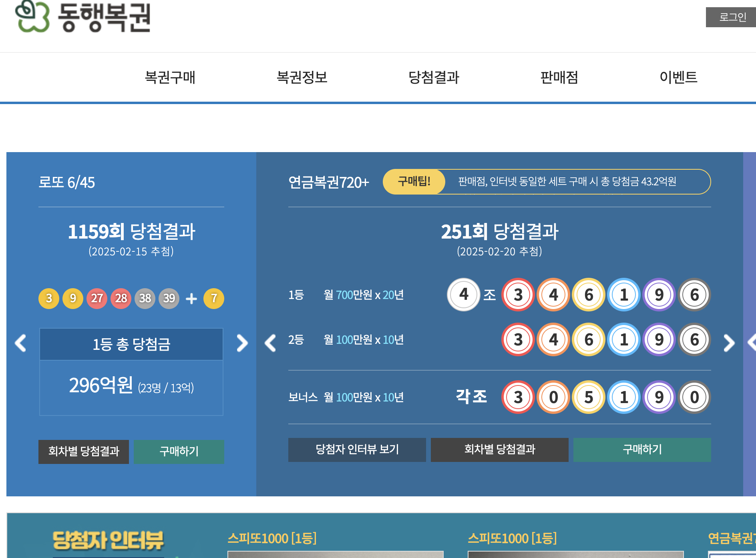Screen dimensions: 756x558
Task: Click red ball 3 in 1등 row
Action: (x=518, y=295)
